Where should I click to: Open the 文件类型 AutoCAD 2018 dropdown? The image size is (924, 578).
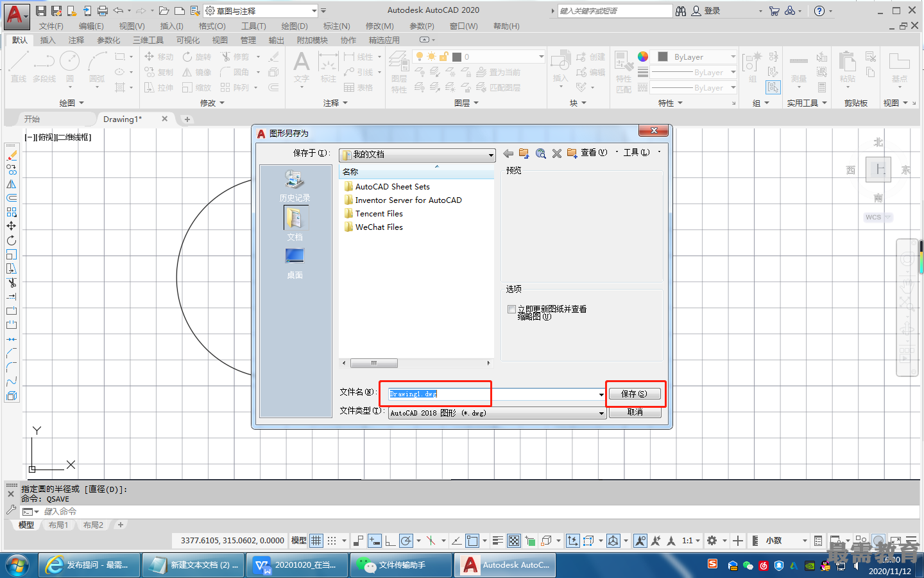497,413
